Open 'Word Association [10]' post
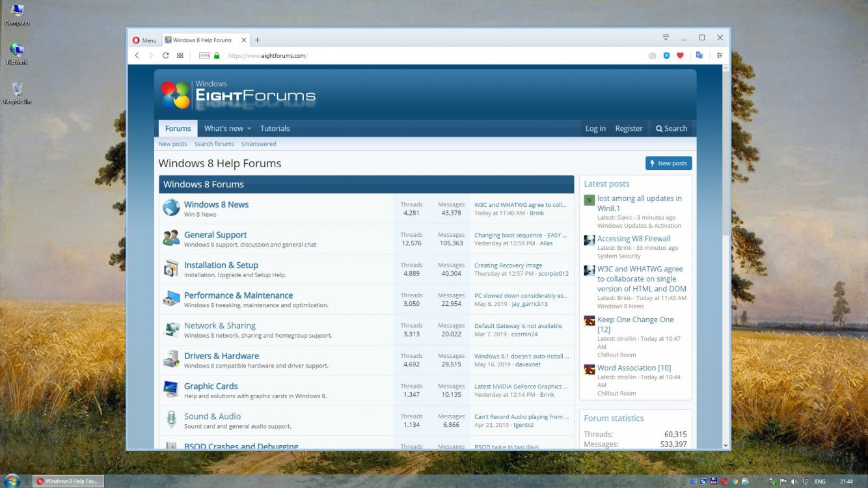This screenshot has width=868, height=488. [634, 368]
